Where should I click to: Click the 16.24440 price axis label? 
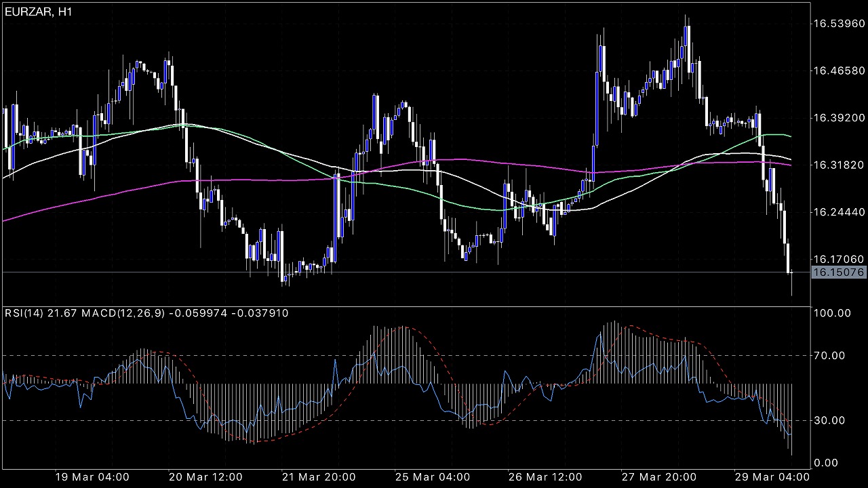pos(838,212)
